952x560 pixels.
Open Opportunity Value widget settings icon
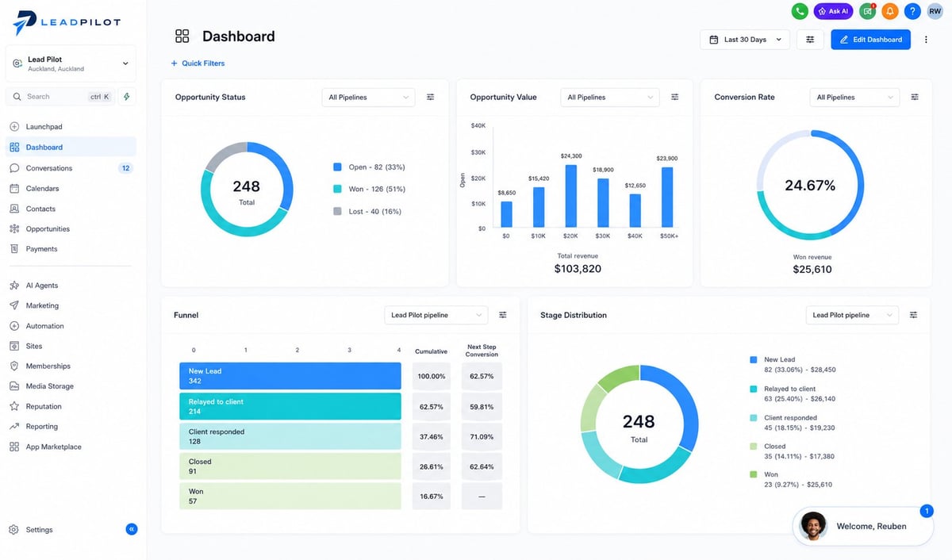point(675,97)
